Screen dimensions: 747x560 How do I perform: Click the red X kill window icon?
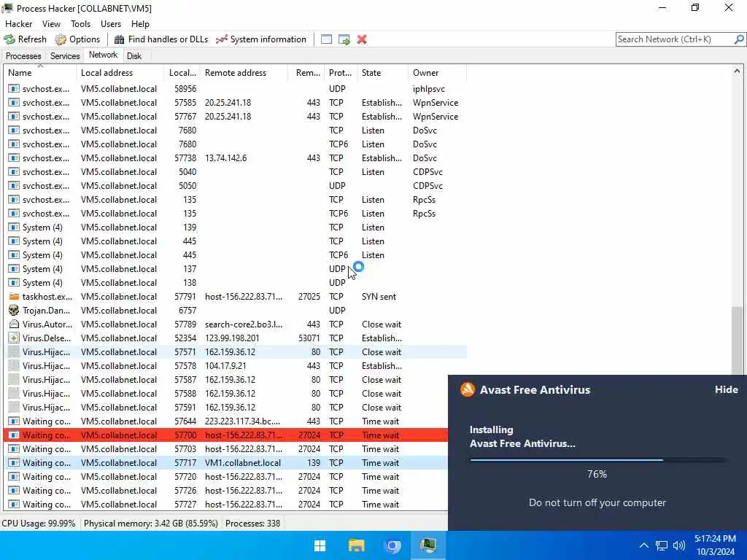point(362,39)
